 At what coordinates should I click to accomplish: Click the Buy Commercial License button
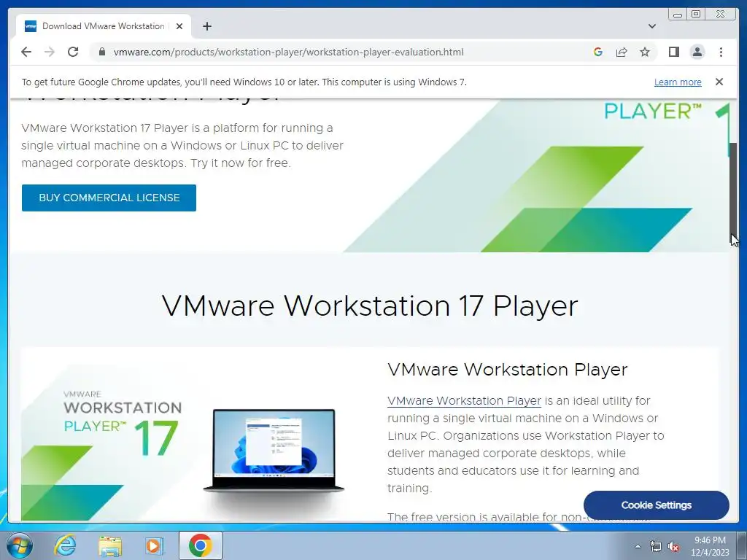click(x=109, y=198)
